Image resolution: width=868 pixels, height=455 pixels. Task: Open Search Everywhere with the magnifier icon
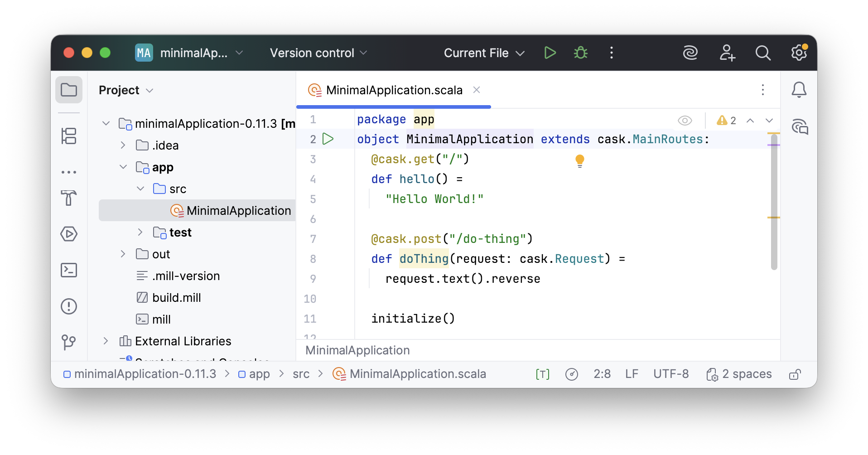(x=763, y=53)
